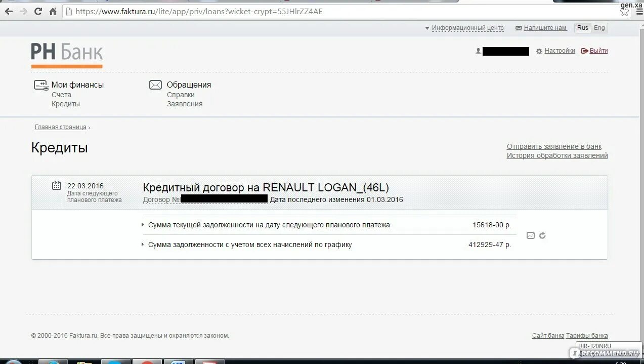Screen dimensions: 644x364
Task: Click the user profile icon
Action: pyautogui.click(x=478, y=51)
